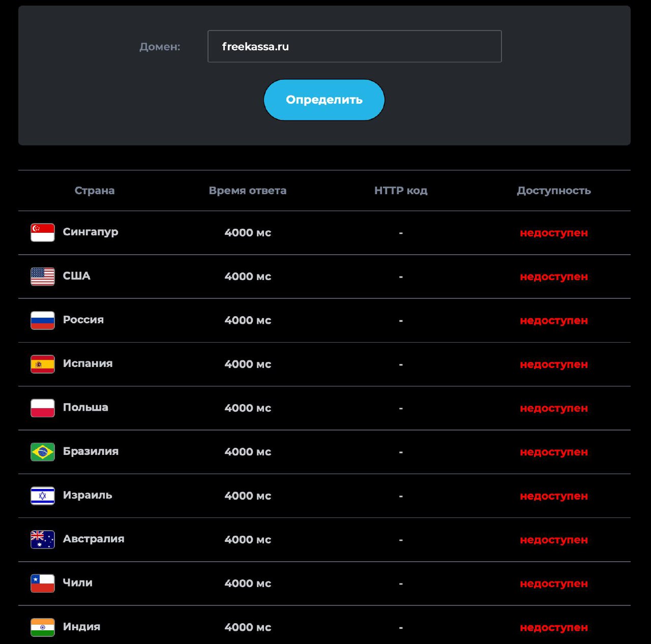Click the Brazil flag icon
Viewport: 651px width, 644px height.
coord(42,451)
